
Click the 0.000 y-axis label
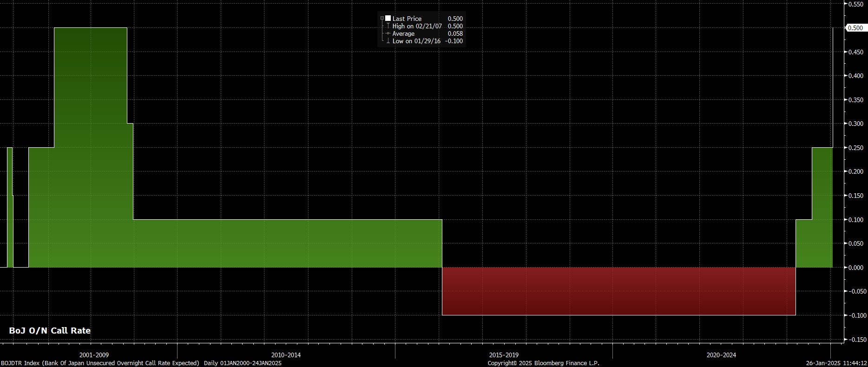click(855, 268)
